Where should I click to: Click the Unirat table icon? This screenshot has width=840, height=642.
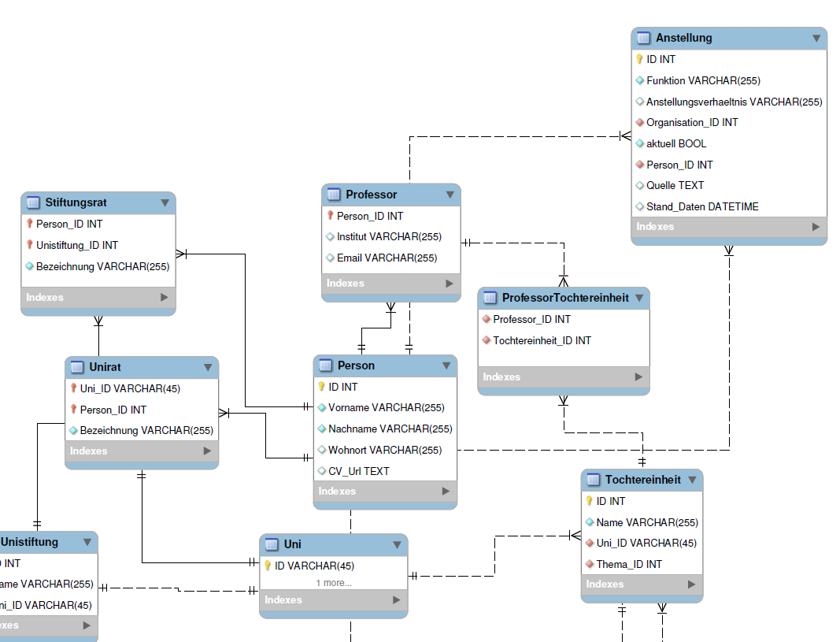tap(77, 367)
